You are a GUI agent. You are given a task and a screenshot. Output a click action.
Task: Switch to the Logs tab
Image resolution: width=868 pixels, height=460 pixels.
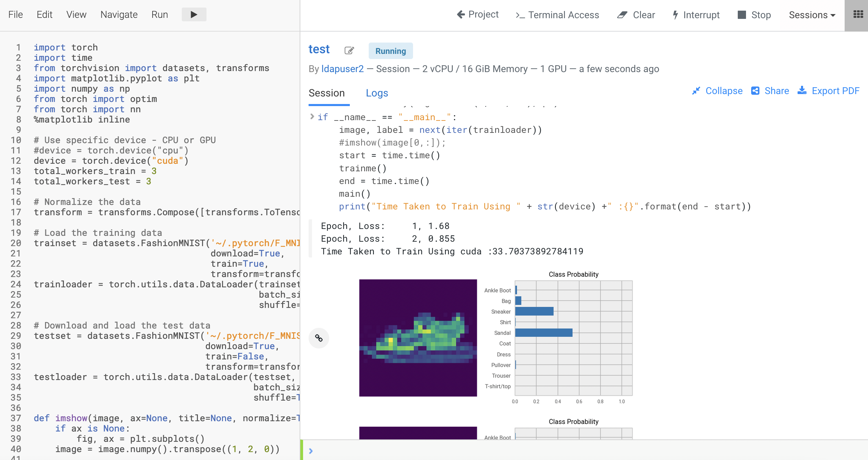pyautogui.click(x=377, y=93)
